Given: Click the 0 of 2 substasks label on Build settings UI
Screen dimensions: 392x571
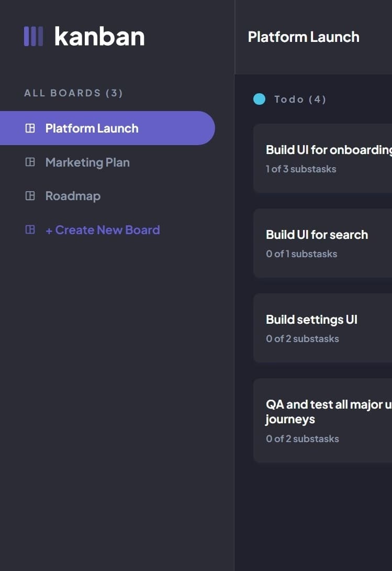Looking at the screenshot, I should point(301,338).
